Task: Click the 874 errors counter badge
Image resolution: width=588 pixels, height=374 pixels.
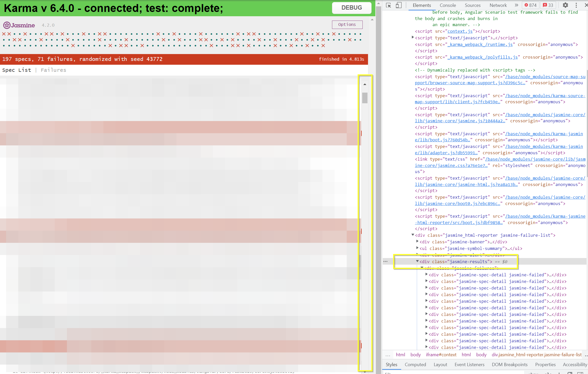Action: (x=530, y=5)
